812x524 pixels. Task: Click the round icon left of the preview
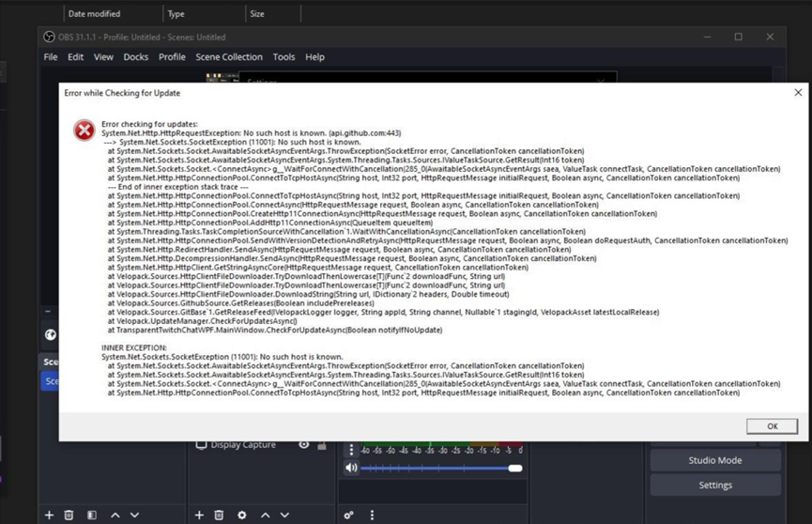click(x=51, y=335)
